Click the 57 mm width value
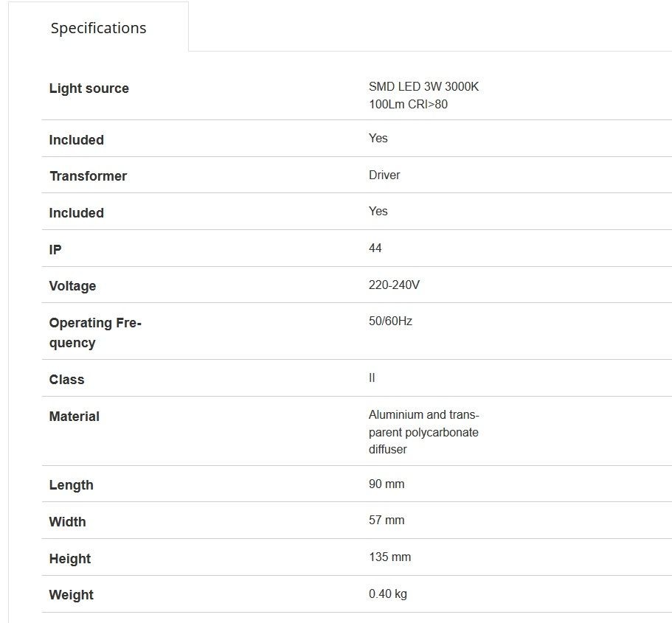This screenshot has height=623, width=672. 387,520
